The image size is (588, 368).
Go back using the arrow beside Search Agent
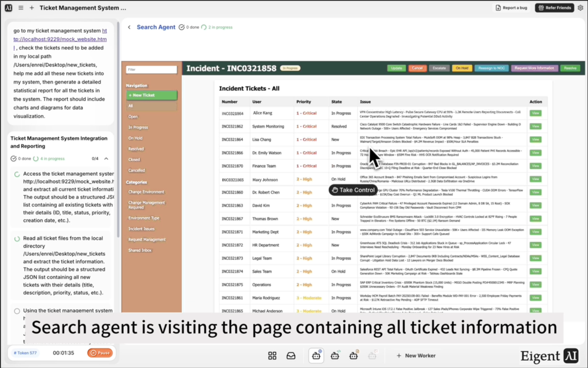(129, 27)
